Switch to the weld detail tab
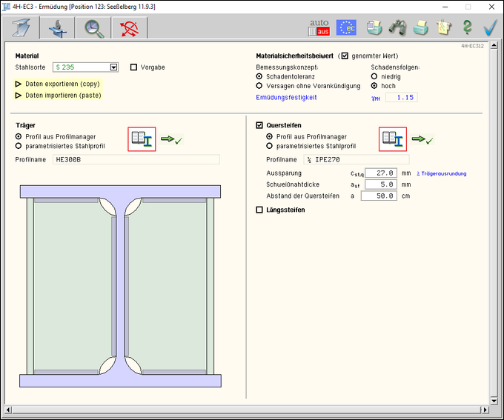504x420 pixels. coord(58,27)
